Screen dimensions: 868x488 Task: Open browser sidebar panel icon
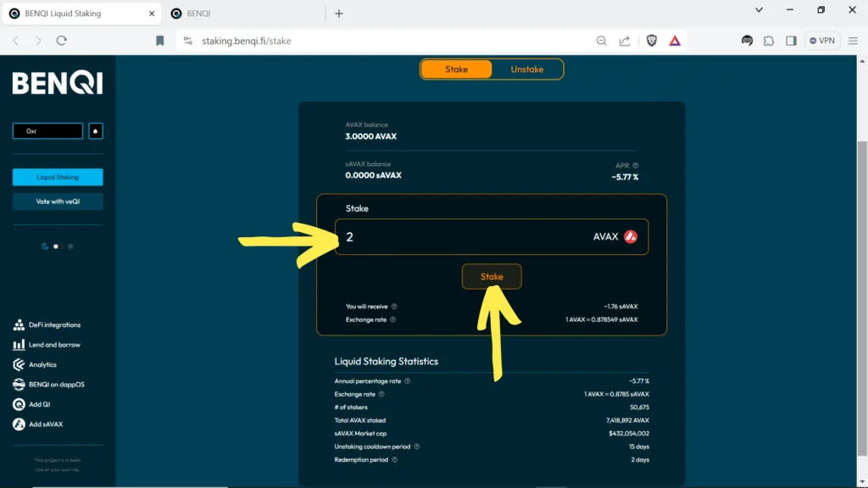pyautogui.click(x=791, y=40)
